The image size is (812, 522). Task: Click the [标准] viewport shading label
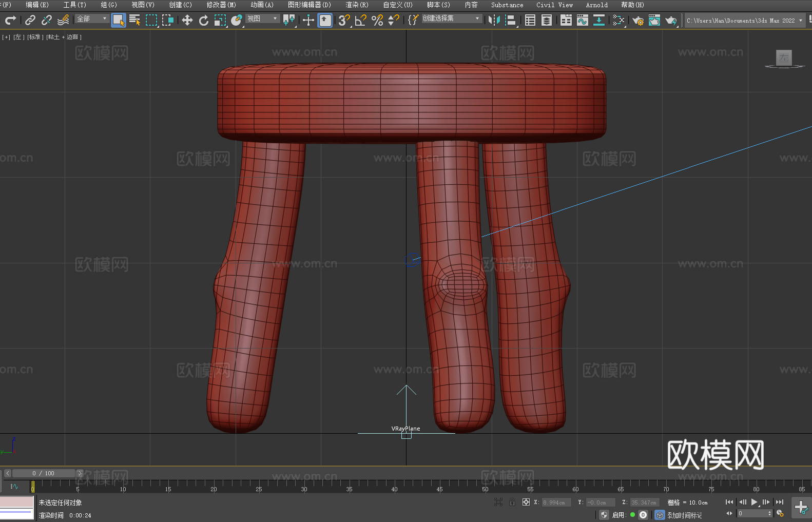pos(35,37)
